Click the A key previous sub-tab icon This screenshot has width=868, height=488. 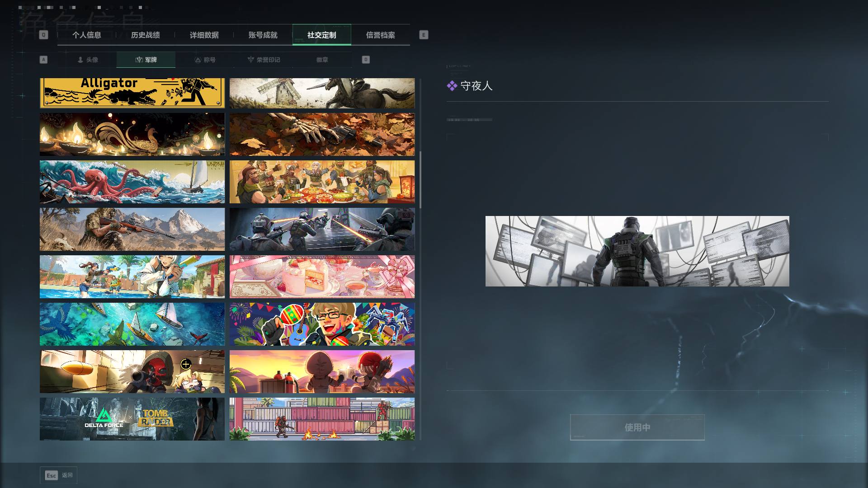pos(43,60)
